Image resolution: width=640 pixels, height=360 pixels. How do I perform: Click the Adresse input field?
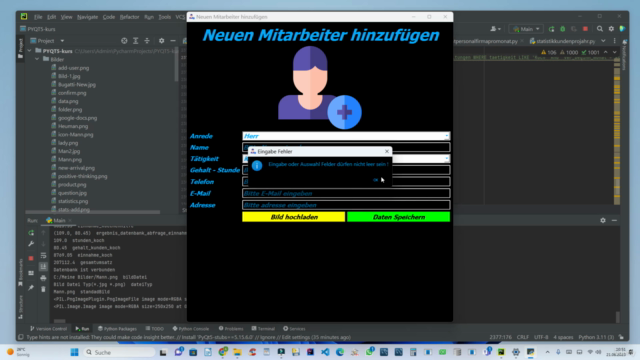click(346, 205)
